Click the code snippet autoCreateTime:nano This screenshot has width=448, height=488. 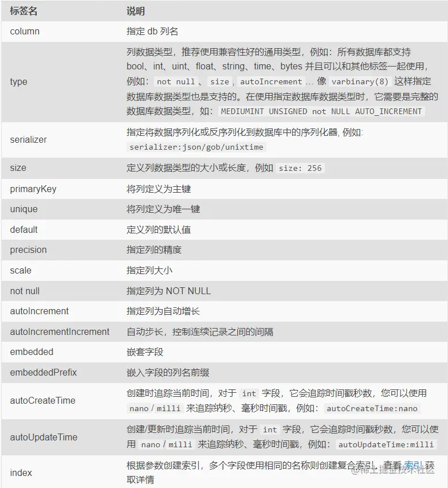click(x=372, y=408)
